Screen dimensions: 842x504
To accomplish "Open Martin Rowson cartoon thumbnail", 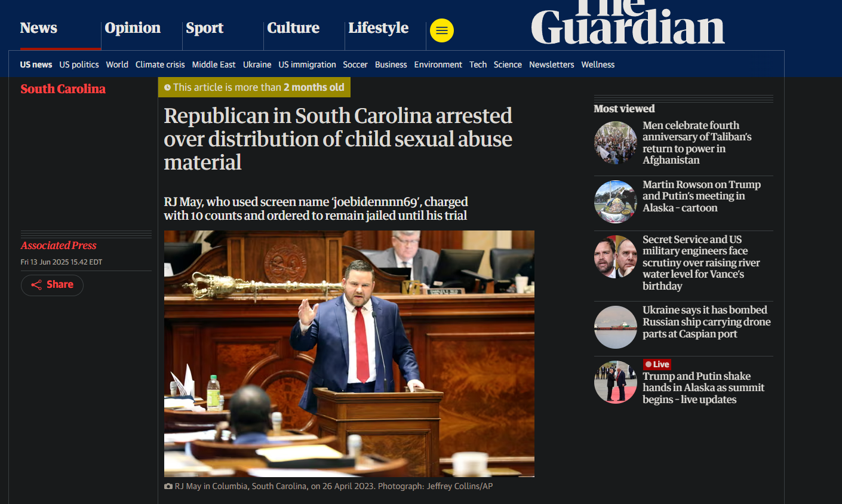I will [616, 202].
